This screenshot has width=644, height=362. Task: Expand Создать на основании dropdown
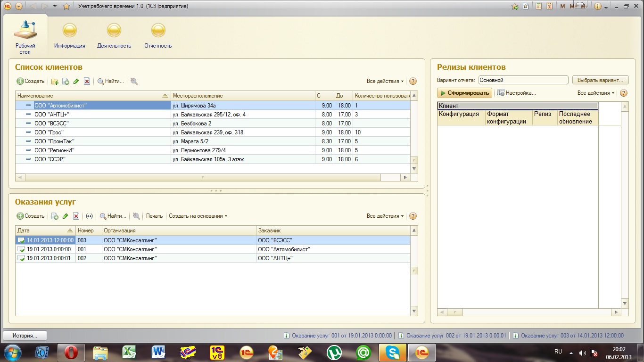198,216
